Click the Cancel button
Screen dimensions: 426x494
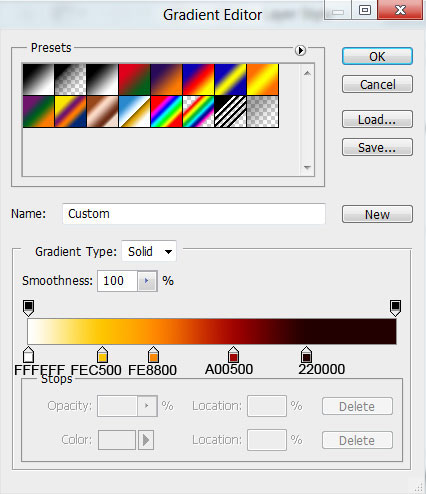[377, 84]
